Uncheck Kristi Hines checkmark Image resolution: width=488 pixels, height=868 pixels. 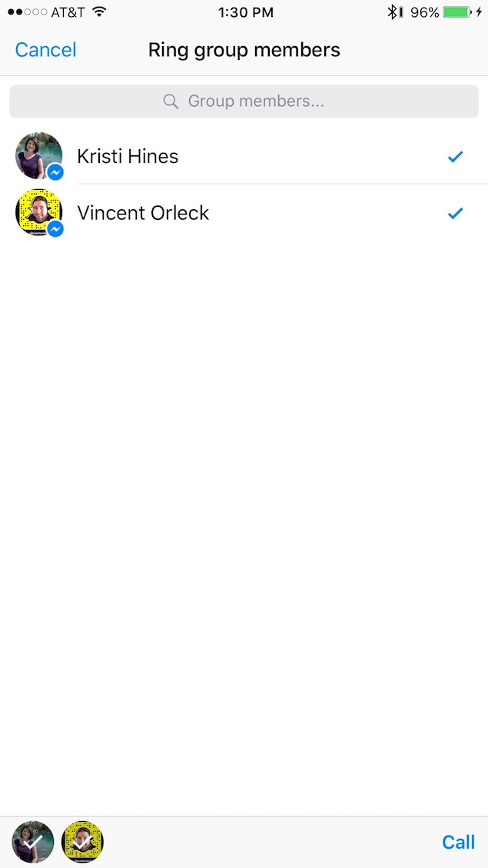tap(455, 157)
